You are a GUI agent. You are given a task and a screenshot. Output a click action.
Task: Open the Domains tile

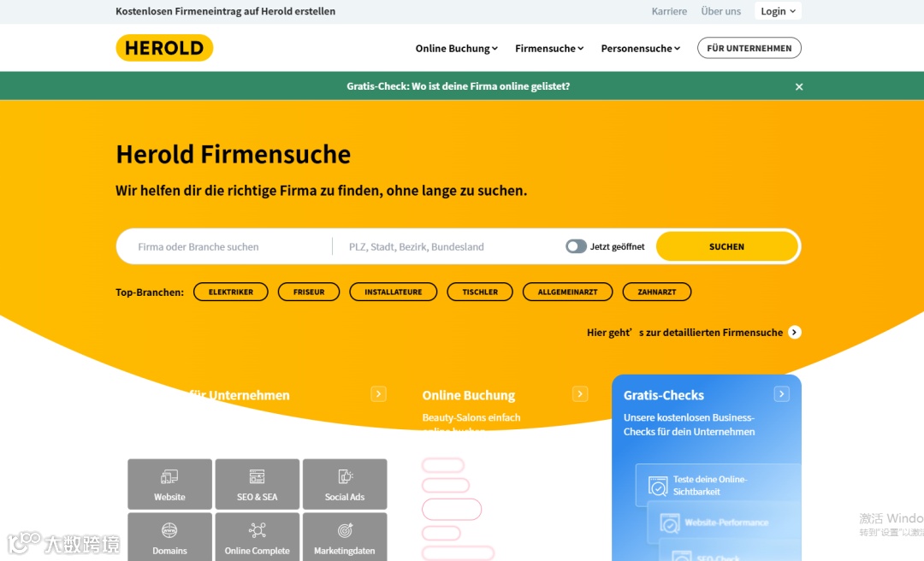169,537
